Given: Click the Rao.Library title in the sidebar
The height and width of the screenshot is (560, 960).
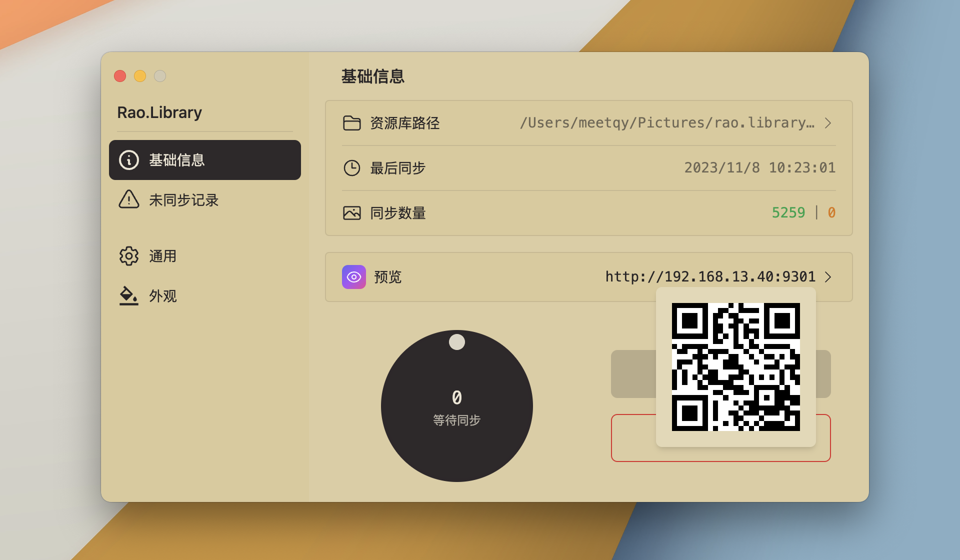Looking at the screenshot, I should [x=159, y=112].
